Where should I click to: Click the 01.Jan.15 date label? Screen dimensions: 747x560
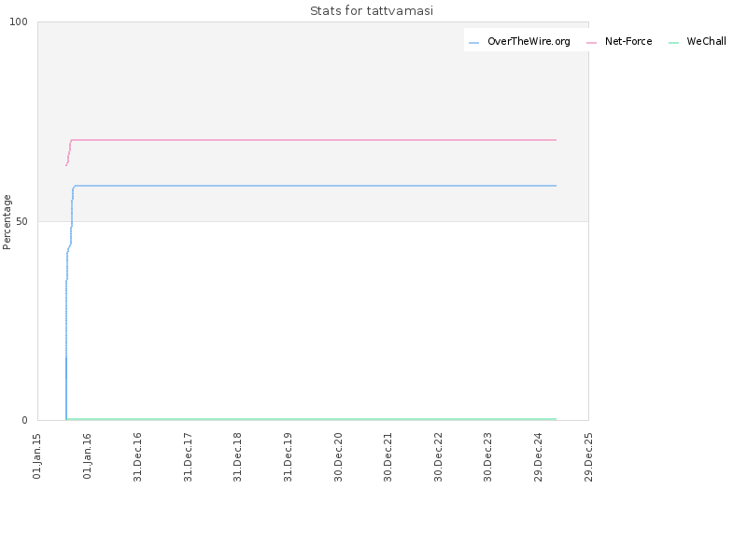click(x=37, y=456)
